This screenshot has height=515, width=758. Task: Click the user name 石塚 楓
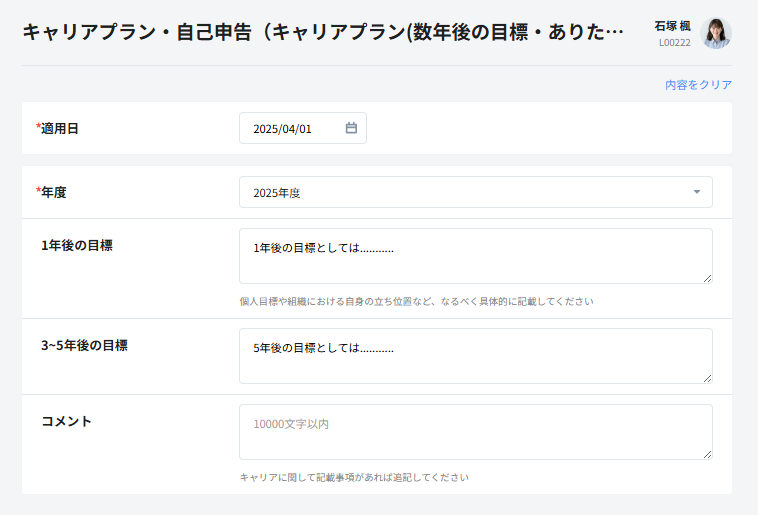coord(672,26)
